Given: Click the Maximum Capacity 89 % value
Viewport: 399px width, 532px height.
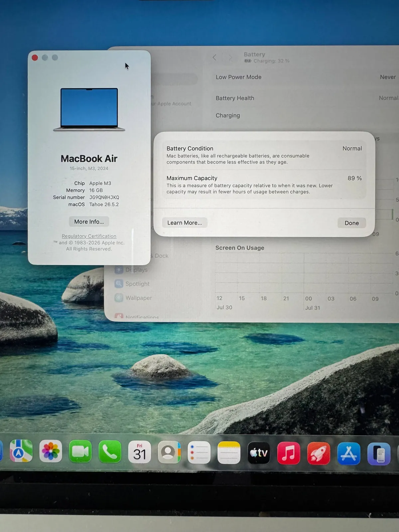Looking at the screenshot, I should tap(354, 178).
